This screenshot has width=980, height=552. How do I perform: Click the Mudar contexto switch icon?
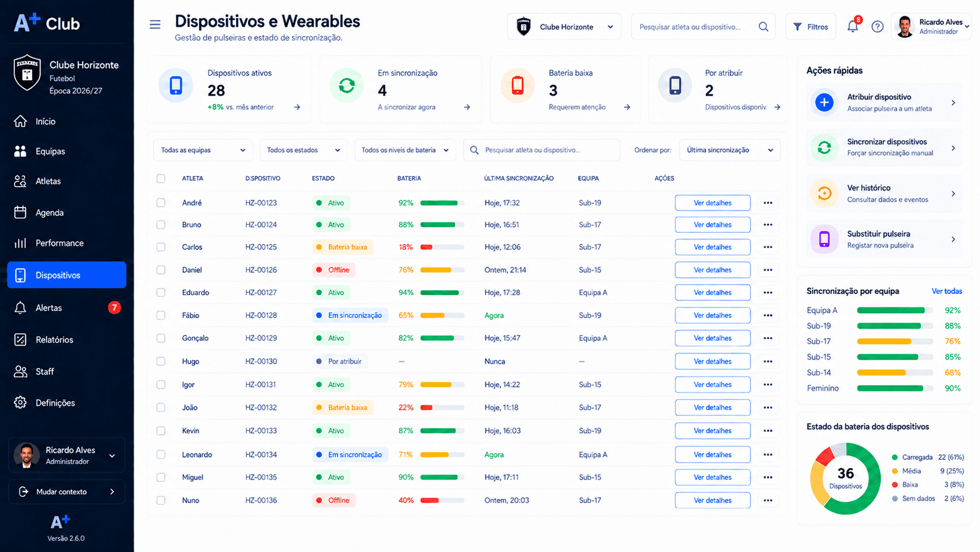pos(23,492)
